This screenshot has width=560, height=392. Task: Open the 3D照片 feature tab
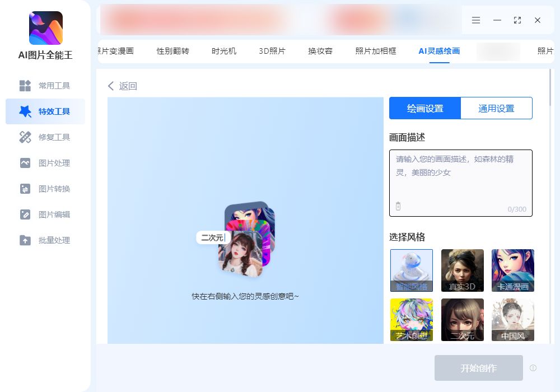pos(272,50)
